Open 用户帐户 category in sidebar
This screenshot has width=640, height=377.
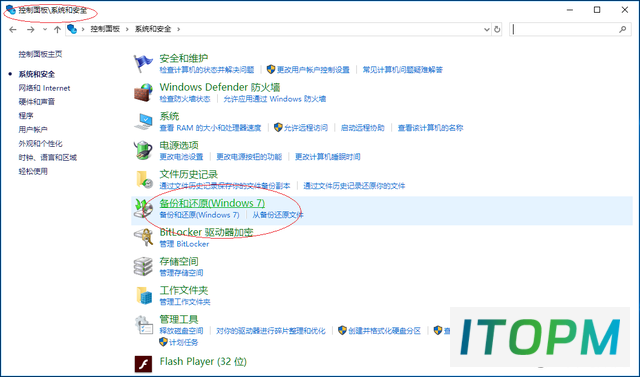coord(33,129)
